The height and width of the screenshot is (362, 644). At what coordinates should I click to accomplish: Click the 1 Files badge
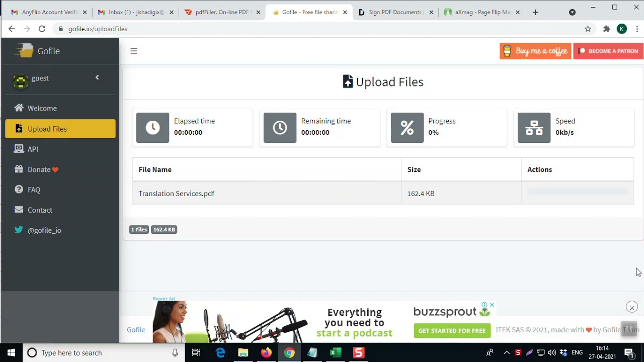pyautogui.click(x=139, y=230)
